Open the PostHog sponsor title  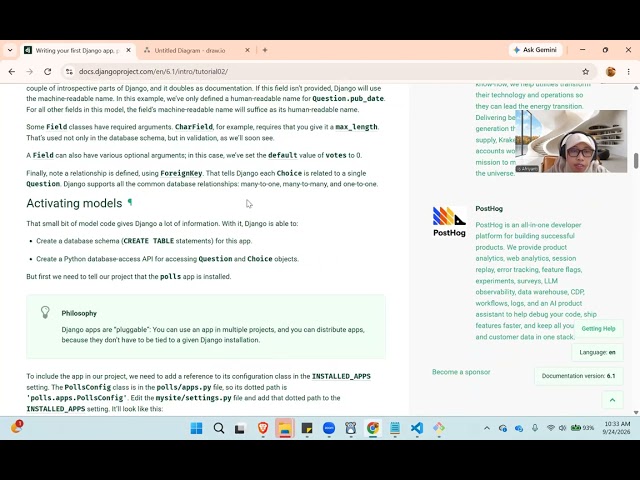(489, 209)
